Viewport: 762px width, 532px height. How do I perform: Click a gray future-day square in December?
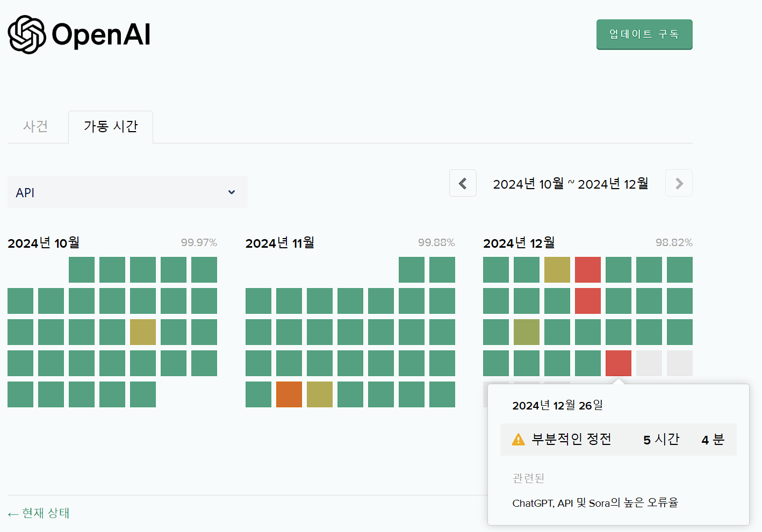coord(649,363)
